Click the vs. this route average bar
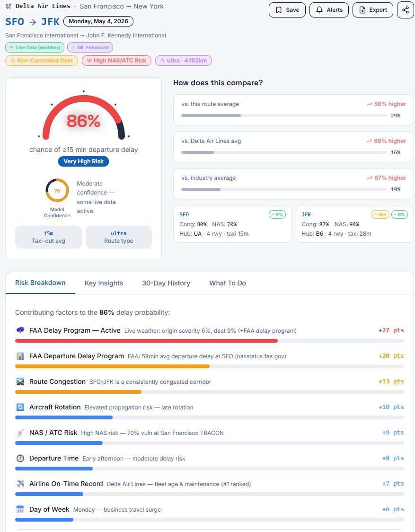The width and height of the screenshot is (415, 532). tap(284, 115)
